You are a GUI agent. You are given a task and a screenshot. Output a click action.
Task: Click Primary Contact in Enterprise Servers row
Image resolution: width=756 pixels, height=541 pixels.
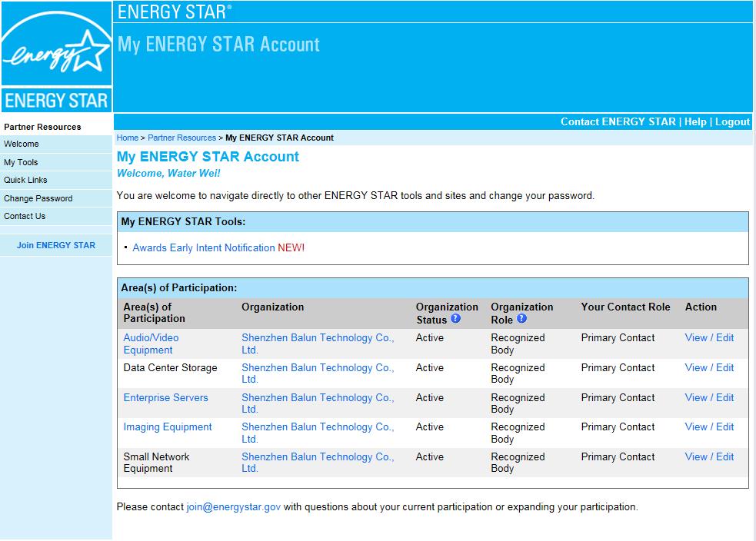pyautogui.click(x=618, y=397)
